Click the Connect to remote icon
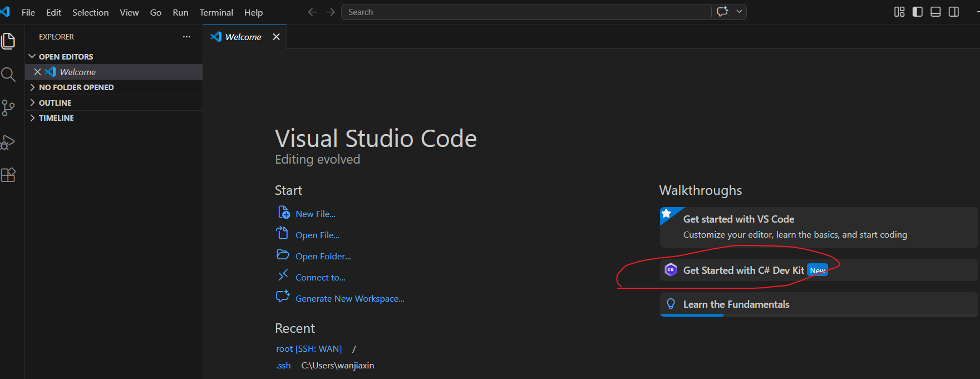The image size is (980, 379). (283, 275)
